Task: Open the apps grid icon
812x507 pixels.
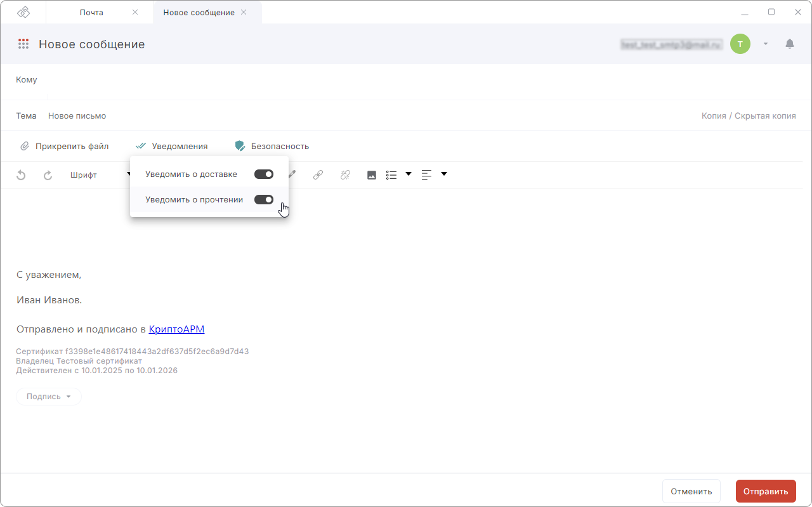Action: (x=23, y=44)
